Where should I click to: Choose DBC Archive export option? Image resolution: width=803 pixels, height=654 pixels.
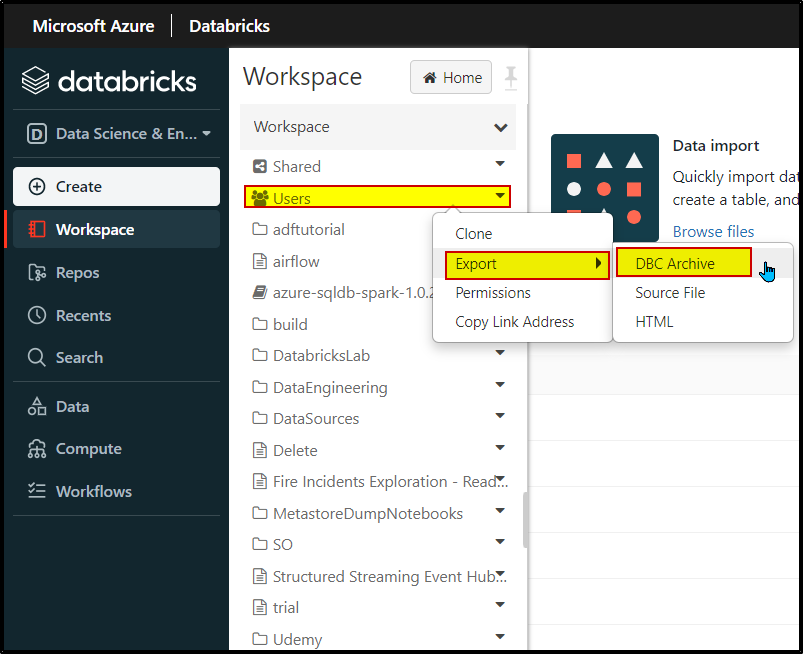click(x=684, y=263)
